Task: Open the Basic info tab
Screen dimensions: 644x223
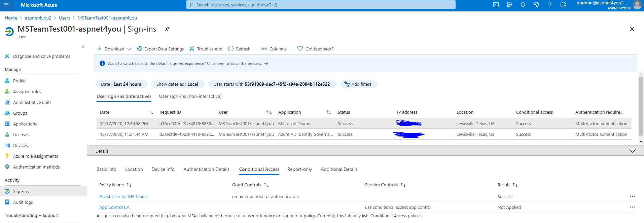Action: coord(106,169)
